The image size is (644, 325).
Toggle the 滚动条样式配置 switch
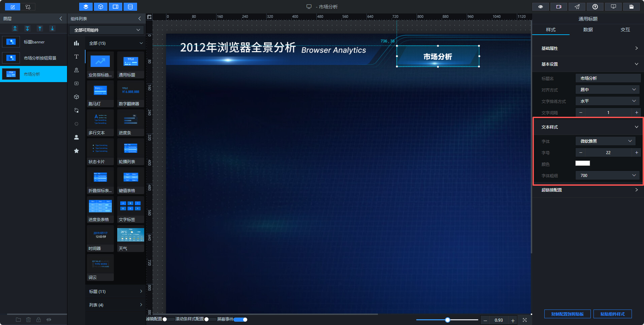[210, 319]
